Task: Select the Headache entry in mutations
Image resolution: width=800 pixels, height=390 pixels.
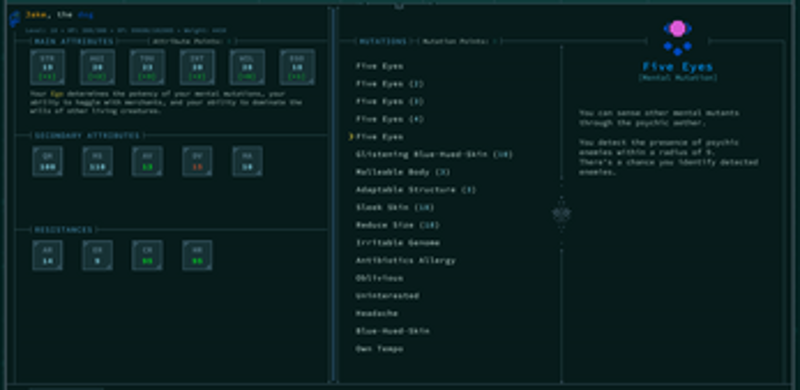Action: pyautogui.click(x=377, y=313)
